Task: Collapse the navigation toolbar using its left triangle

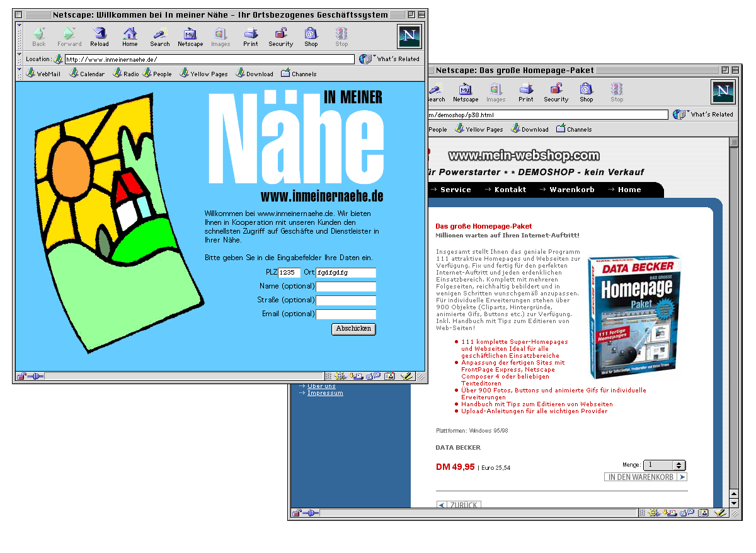Action: [x=20, y=26]
